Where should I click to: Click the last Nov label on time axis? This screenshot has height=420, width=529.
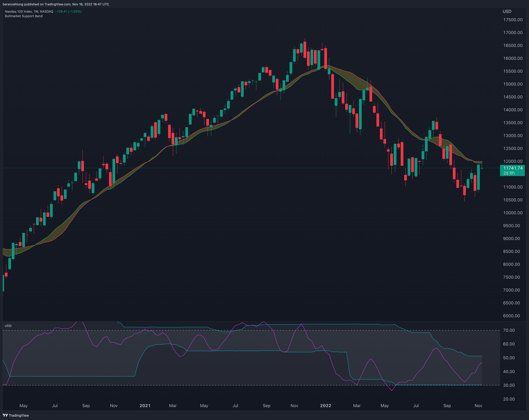478,406
